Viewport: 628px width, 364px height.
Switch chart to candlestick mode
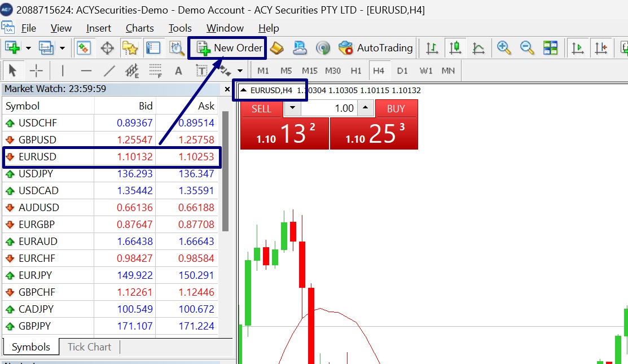coord(455,48)
